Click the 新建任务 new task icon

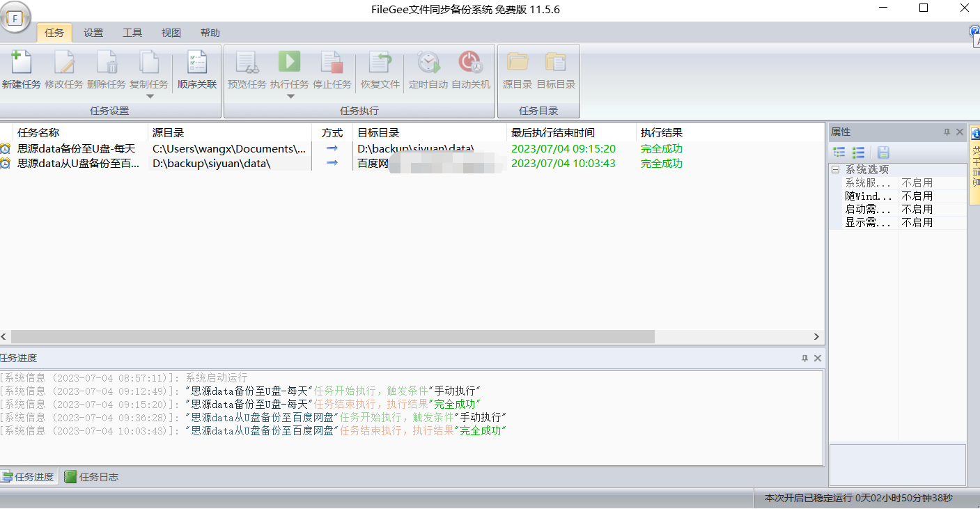tap(22, 63)
